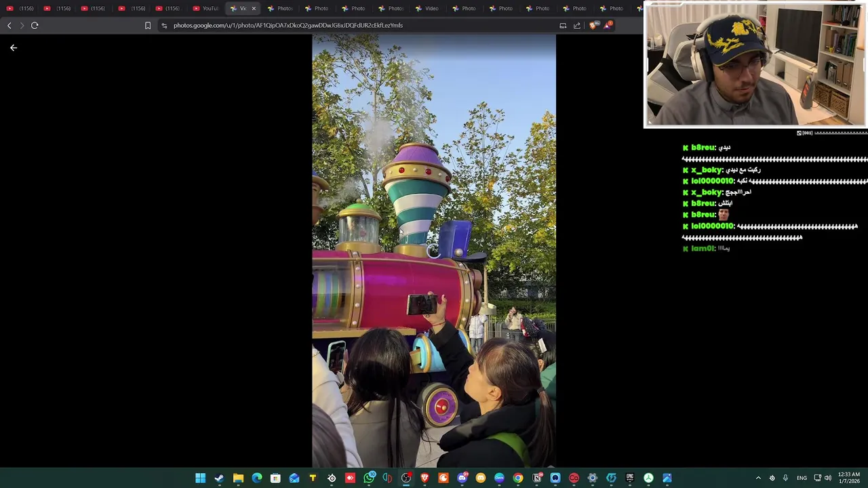Image resolution: width=868 pixels, height=488 pixels.
Task: Close the active browser tab
Action: point(254,8)
